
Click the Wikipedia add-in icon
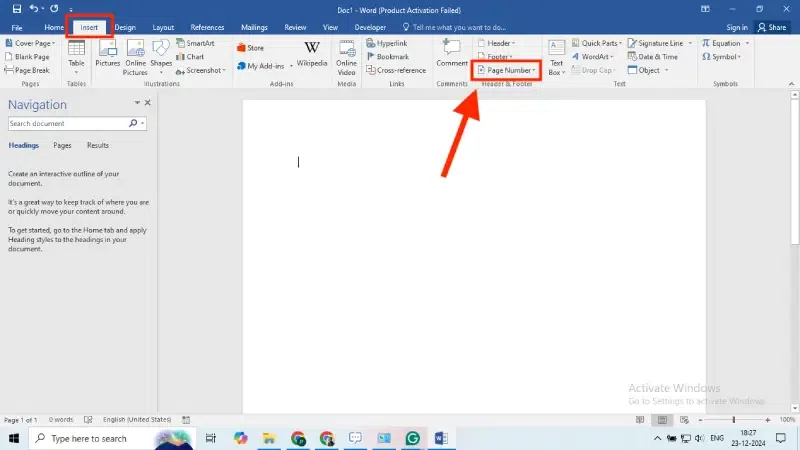tap(312, 54)
